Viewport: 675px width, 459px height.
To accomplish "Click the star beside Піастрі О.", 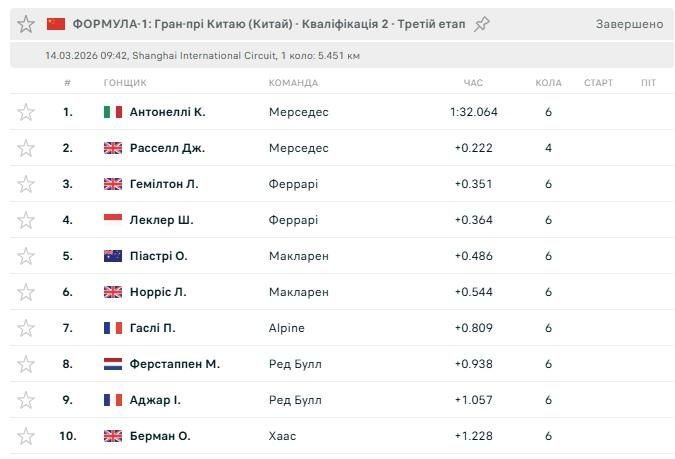I will 26,256.
